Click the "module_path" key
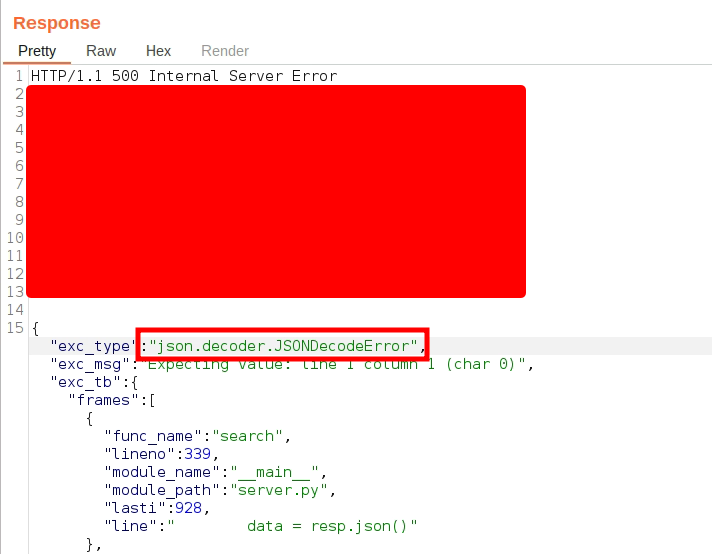The width and height of the screenshot is (712, 554). click(x=162, y=490)
